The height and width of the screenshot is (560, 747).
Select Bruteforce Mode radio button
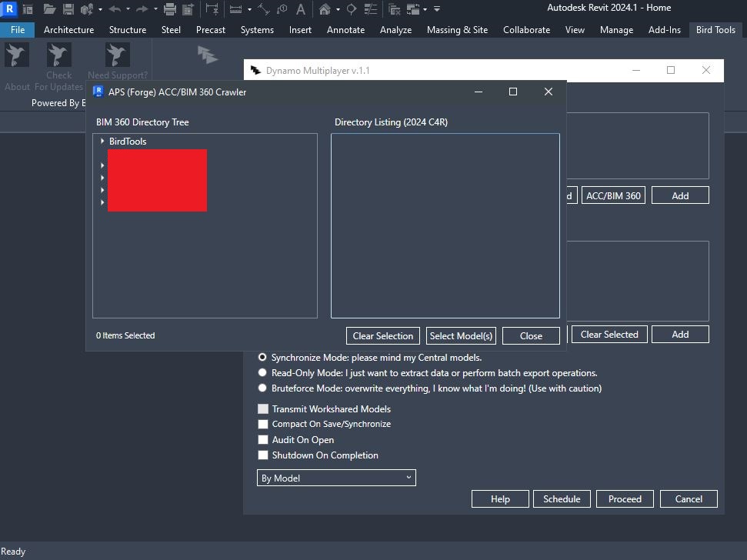tap(262, 388)
